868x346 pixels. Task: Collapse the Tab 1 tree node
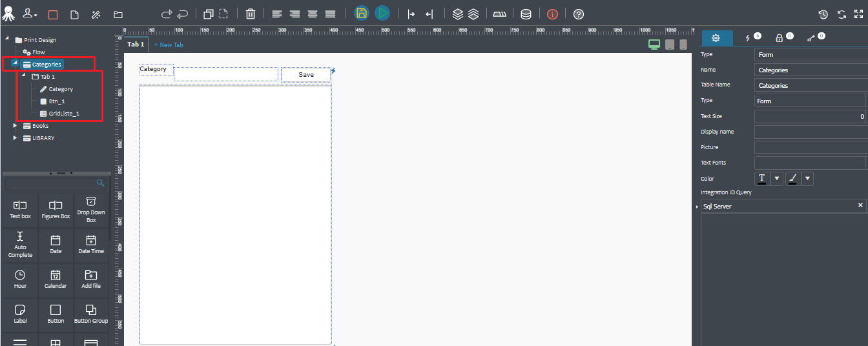pos(24,76)
